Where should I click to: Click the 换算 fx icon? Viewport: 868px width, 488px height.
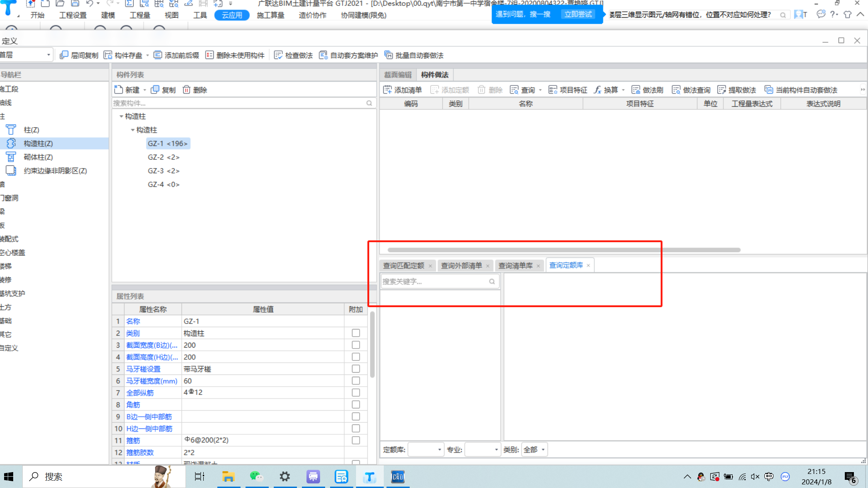(598, 90)
